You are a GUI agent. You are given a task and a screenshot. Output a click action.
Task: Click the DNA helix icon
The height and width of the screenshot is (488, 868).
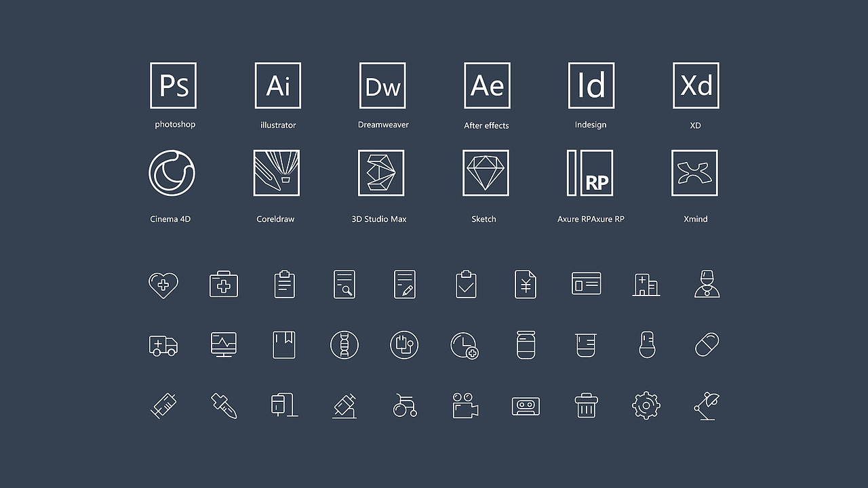[344, 345]
